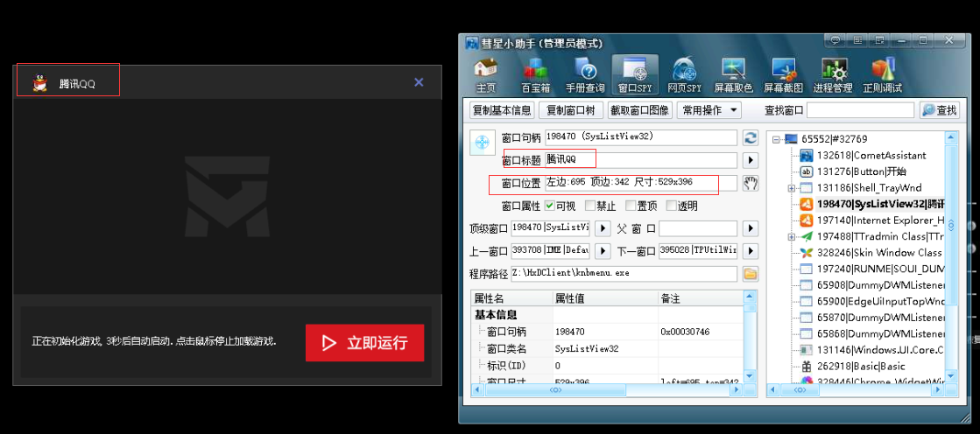Click the hand icon next to 窗口位置

pos(750,183)
